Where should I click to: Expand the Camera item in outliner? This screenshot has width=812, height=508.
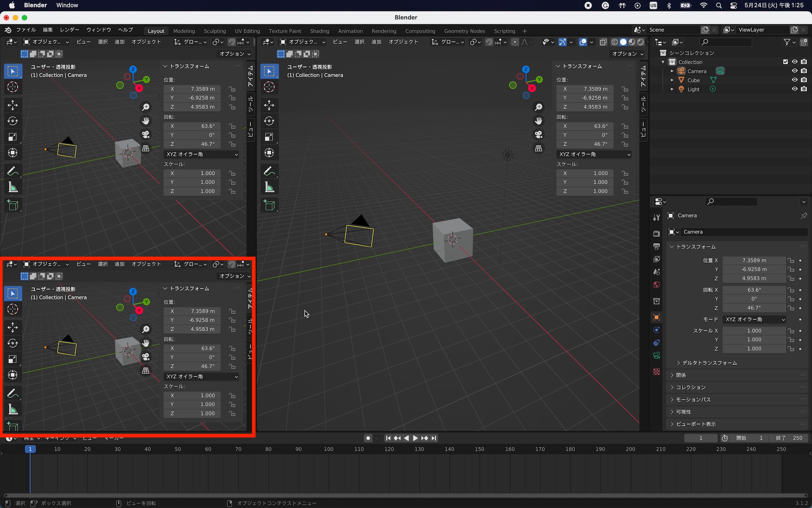pyautogui.click(x=672, y=71)
